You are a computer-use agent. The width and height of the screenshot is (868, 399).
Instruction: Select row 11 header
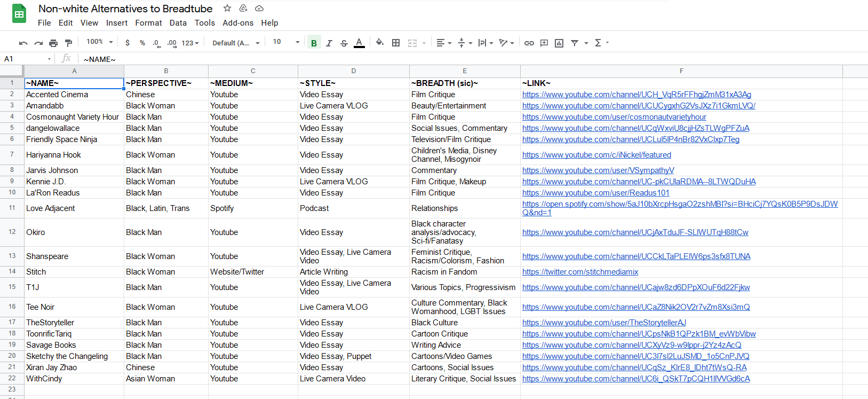click(x=12, y=208)
